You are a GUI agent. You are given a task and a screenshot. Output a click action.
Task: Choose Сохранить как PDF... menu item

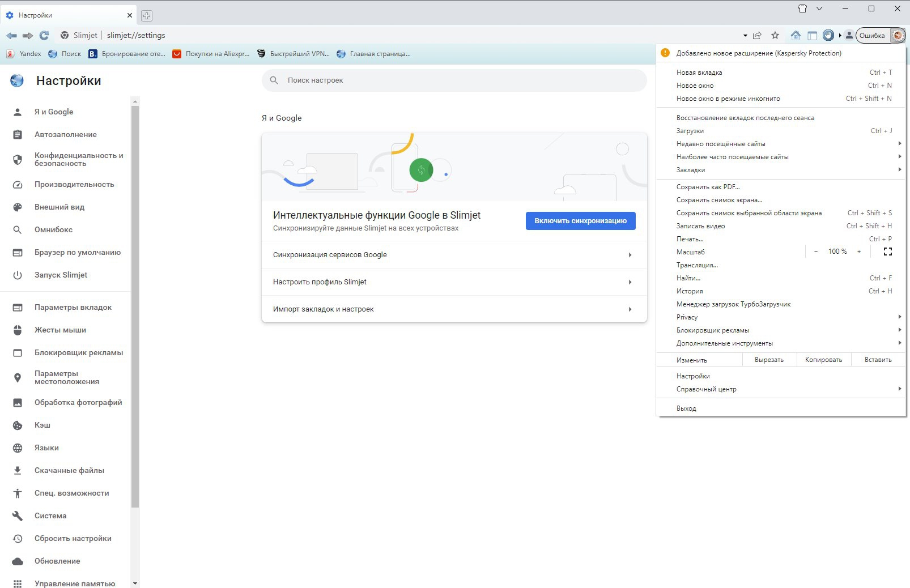[x=781, y=187]
